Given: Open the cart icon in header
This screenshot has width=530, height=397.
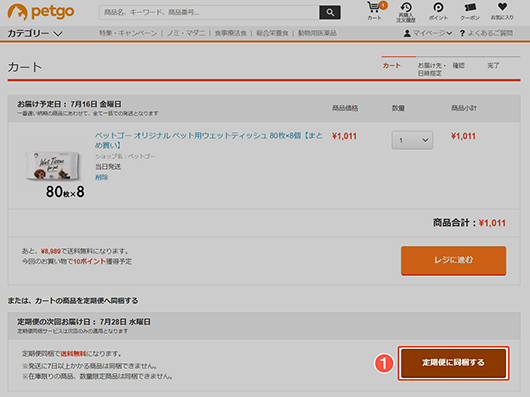Looking at the screenshot, I should coord(375,11).
